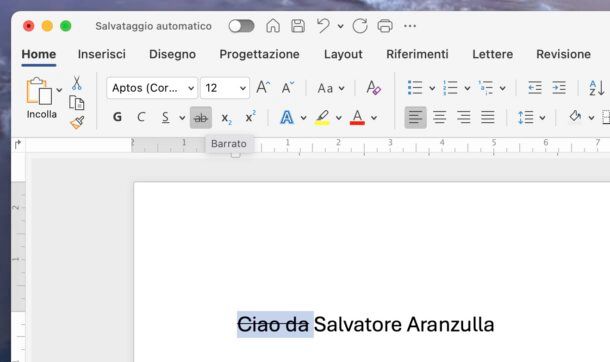The image size is (610, 362).
Task: Expand multilevel list options arrow
Action: click(503, 89)
